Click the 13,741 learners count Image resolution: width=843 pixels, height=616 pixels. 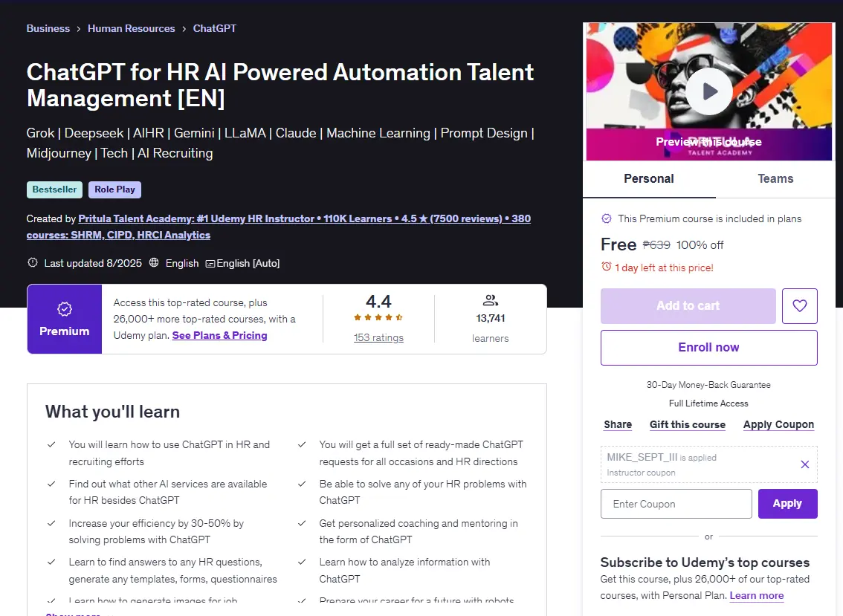click(x=491, y=318)
